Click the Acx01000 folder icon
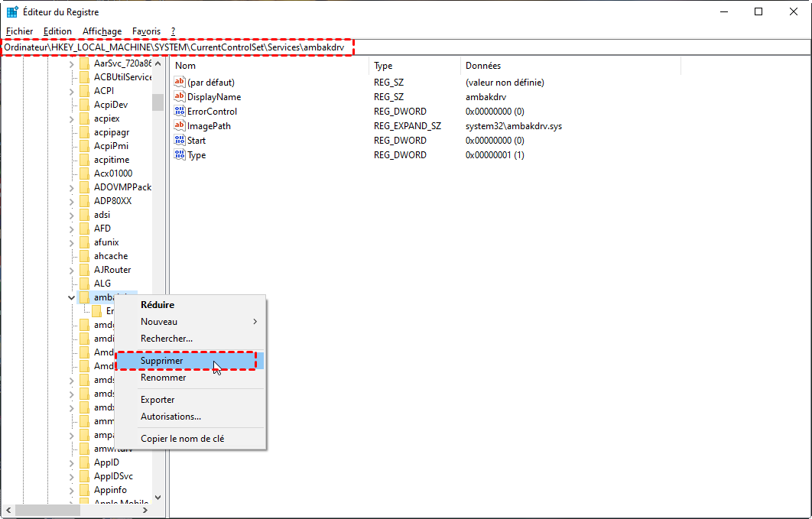Image resolution: width=812 pixels, height=519 pixels. click(84, 174)
